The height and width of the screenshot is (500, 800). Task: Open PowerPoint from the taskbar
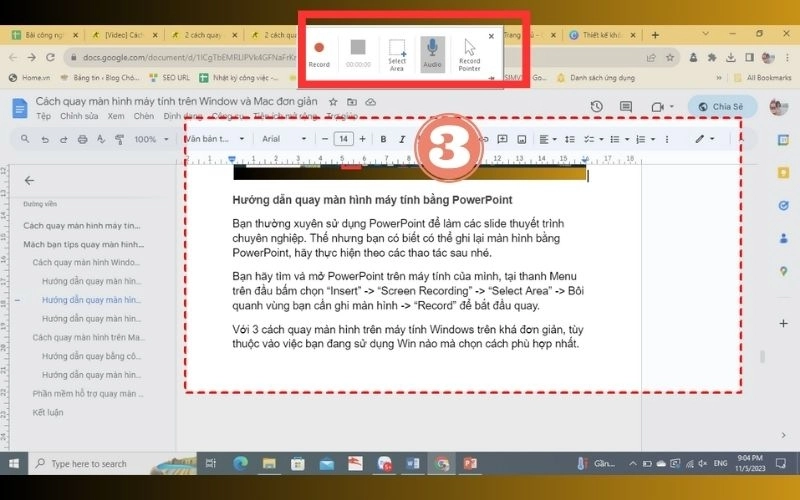[x=470, y=463]
